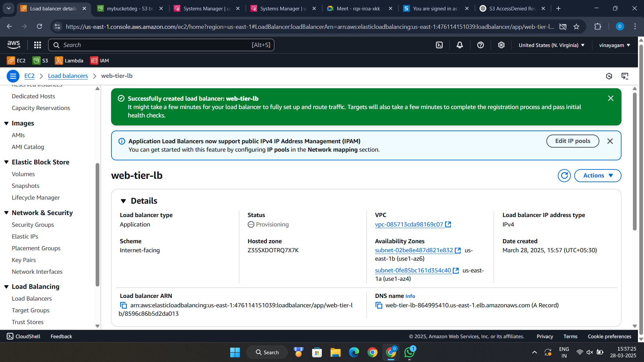The image size is (644, 362).
Task: Open the CloudShell terminal icon in the header
Action: coord(439,45)
